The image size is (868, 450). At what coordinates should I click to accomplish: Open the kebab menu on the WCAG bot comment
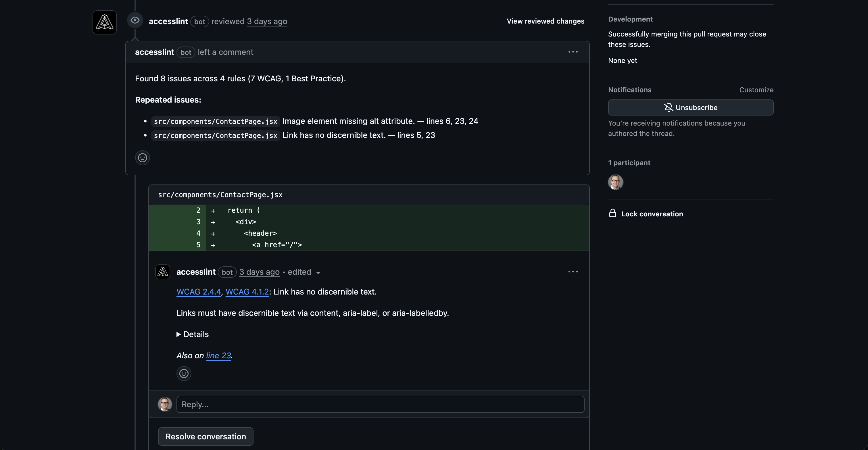pos(573,272)
